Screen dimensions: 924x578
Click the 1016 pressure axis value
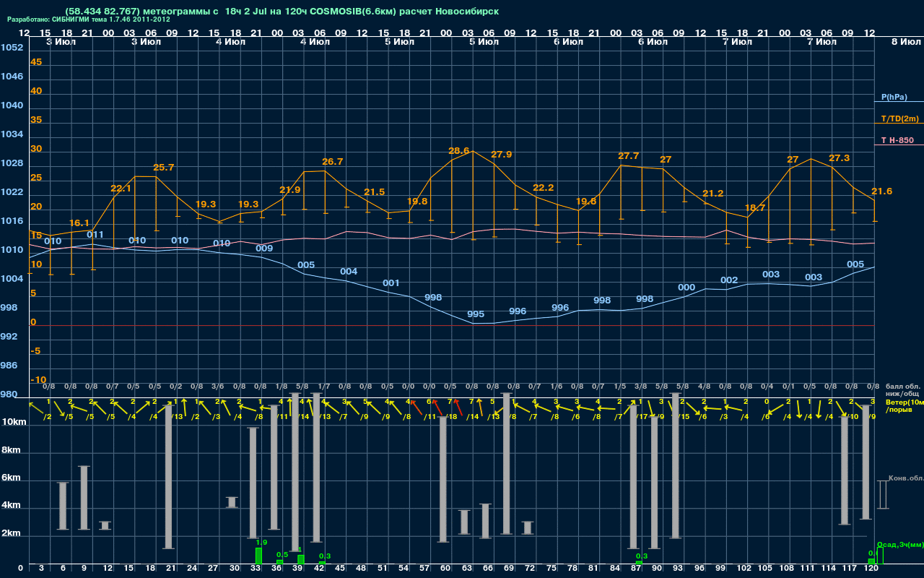coord(12,221)
